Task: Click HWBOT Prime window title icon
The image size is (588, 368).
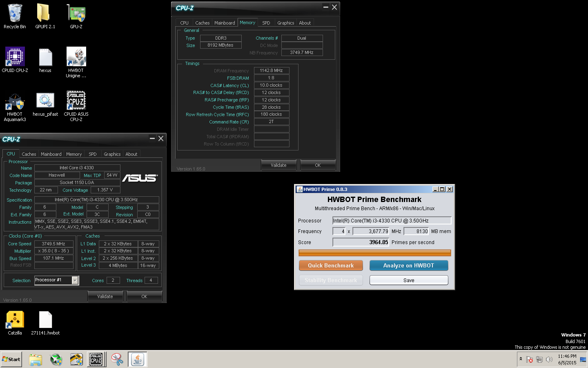Action: [x=299, y=189]
